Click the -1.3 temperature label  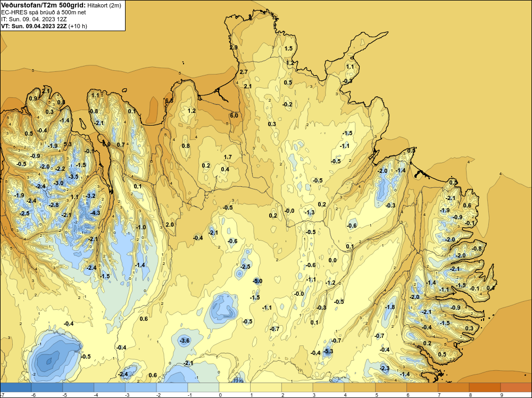(310, 213)
